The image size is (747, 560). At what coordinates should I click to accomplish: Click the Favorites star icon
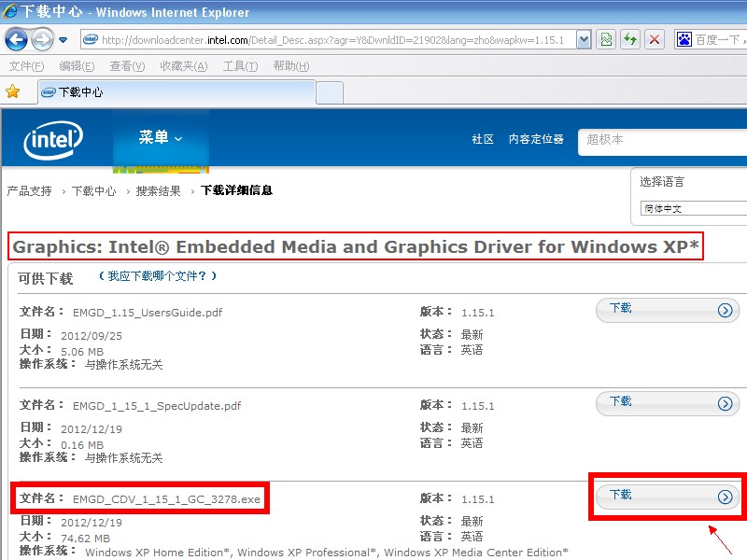coord(13,91)
